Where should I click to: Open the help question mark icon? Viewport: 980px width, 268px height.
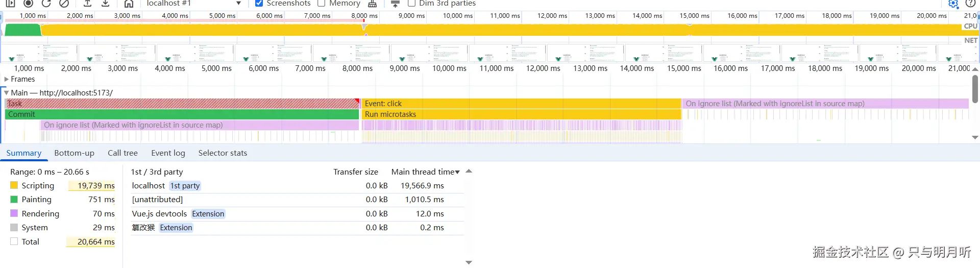[x=970, y=3]
